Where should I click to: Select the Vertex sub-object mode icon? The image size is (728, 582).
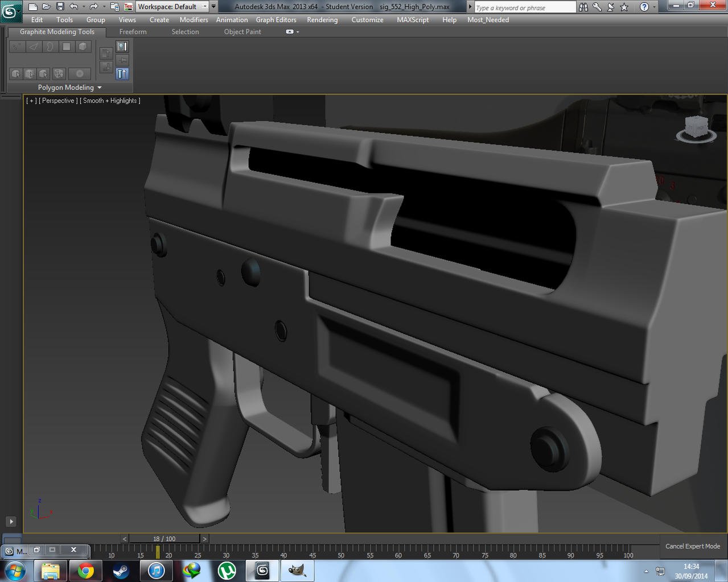pyautogui.click(x=17, y=46)
